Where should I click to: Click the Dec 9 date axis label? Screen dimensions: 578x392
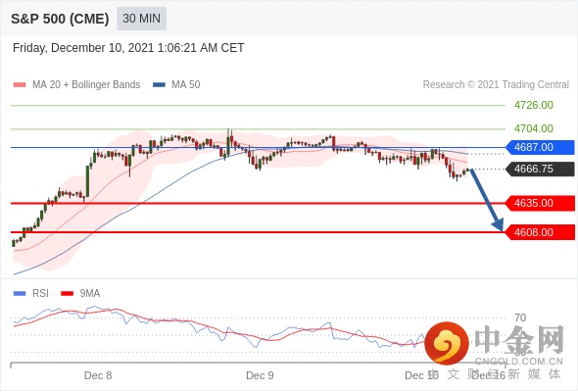(260, 375)
